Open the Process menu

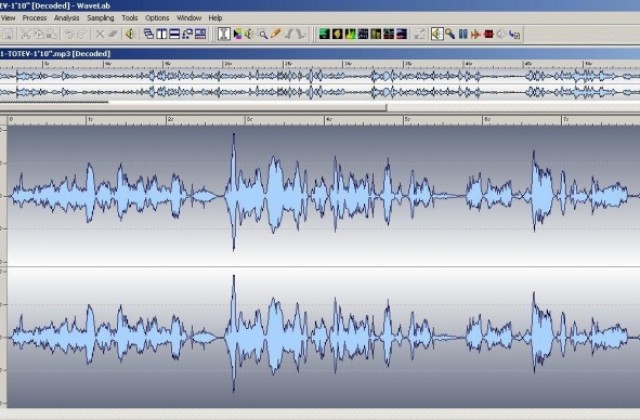pos(34,18)
